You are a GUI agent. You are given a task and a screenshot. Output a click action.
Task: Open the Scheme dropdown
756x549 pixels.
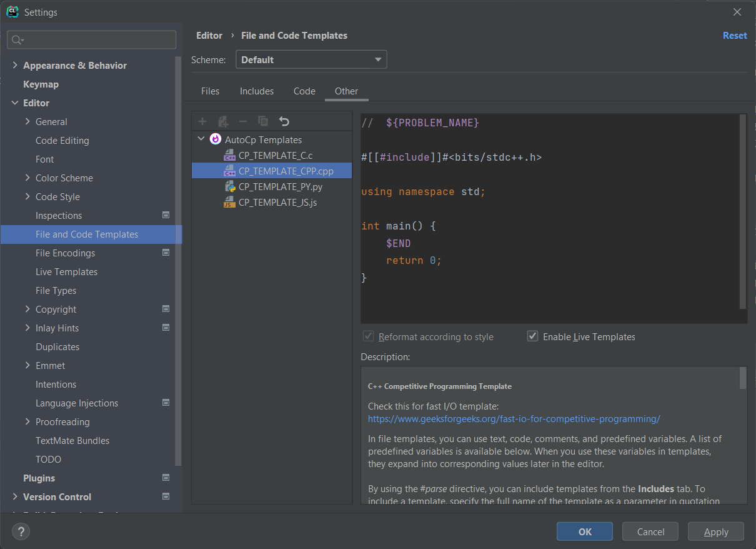(311, 58)
